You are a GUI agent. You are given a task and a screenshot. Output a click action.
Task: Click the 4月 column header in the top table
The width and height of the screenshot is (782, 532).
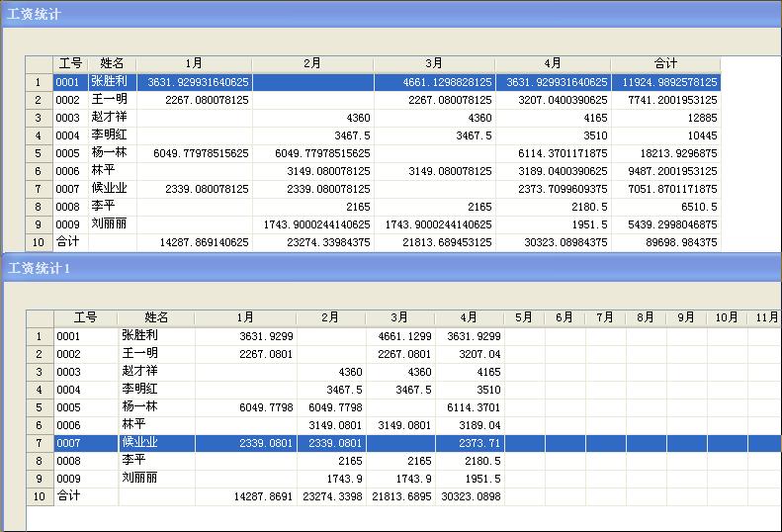click(x=553, y=63)
